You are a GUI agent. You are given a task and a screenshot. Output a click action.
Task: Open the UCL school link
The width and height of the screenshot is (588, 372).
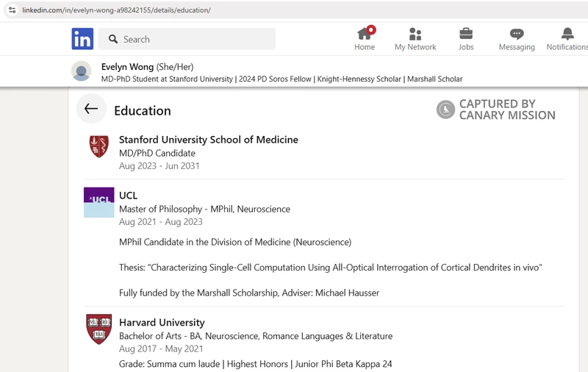(x=128, y=196)
